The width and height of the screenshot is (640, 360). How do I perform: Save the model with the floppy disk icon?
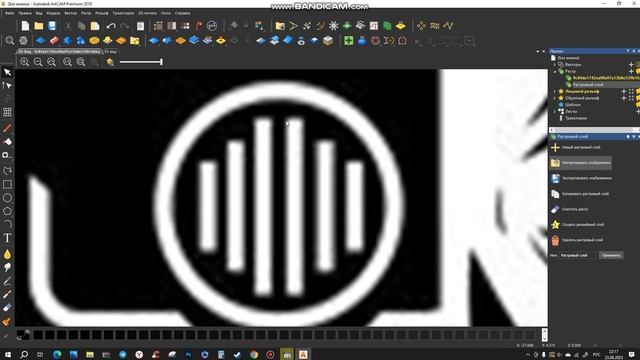(52, 26)
